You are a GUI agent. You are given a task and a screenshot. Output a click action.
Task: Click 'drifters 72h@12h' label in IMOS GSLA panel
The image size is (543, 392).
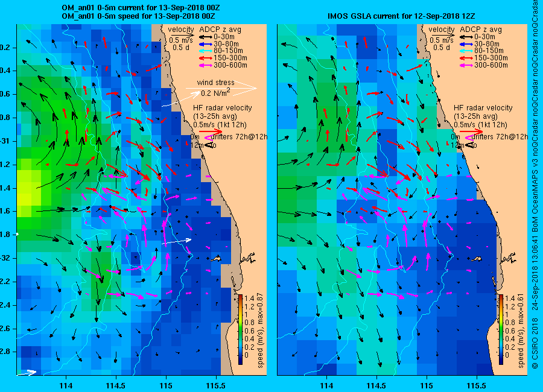pos(500,137)
